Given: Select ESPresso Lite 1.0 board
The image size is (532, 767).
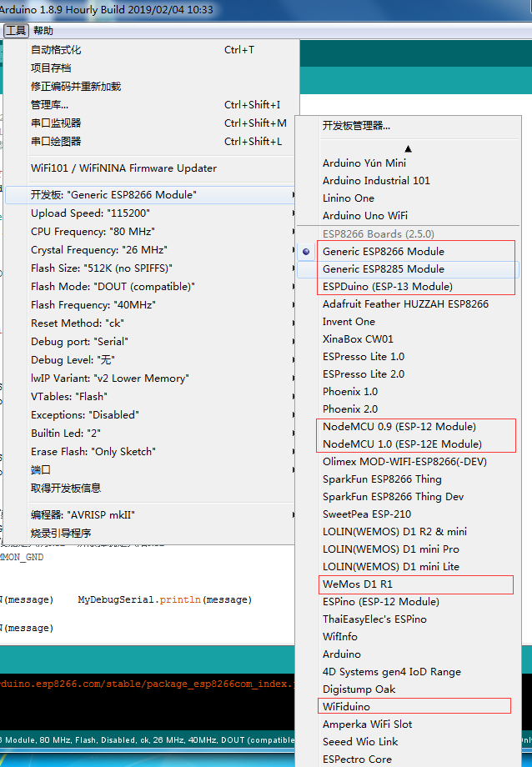Looking at the screenshot, I should pyautogui.click(x=409, y=357).
